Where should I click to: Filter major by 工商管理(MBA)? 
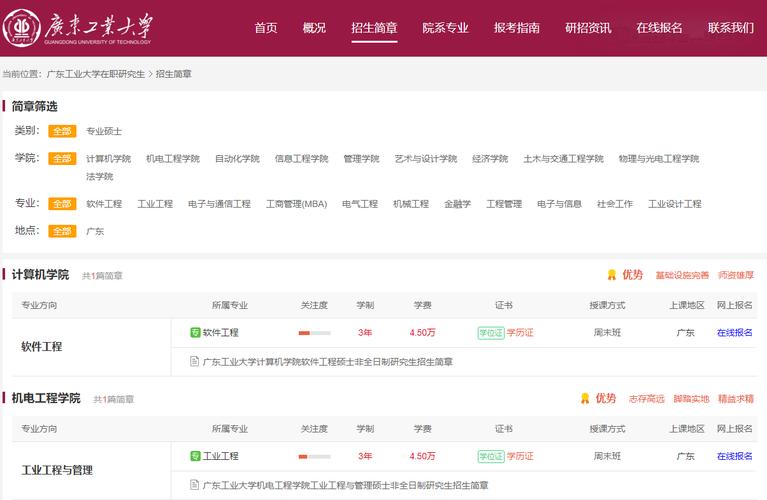coord(296,204)
